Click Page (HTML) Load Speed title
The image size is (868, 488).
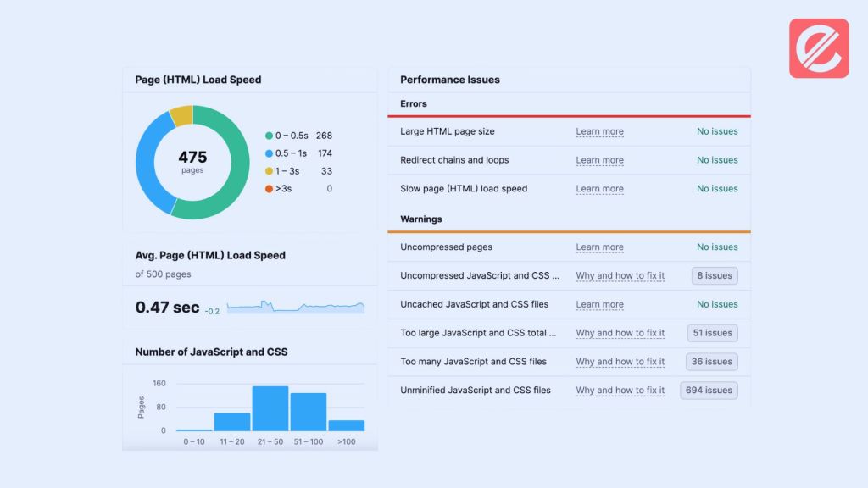[x=198, y=80]
